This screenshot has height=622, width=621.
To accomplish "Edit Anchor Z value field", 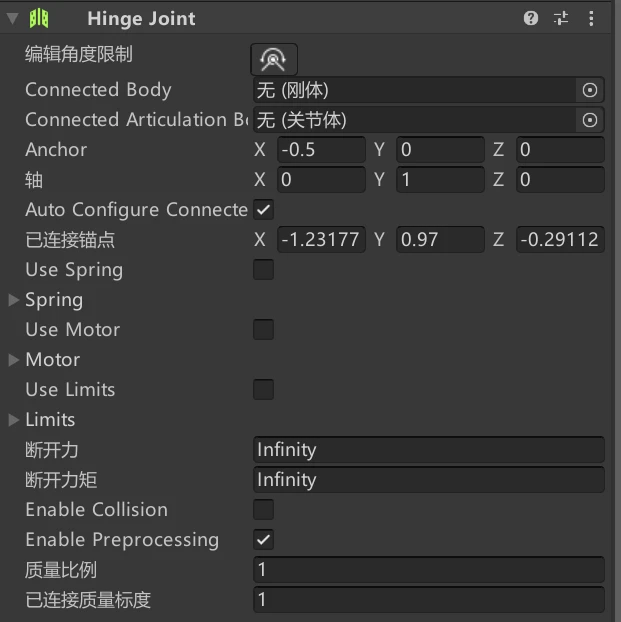I will tap(560, 150).
